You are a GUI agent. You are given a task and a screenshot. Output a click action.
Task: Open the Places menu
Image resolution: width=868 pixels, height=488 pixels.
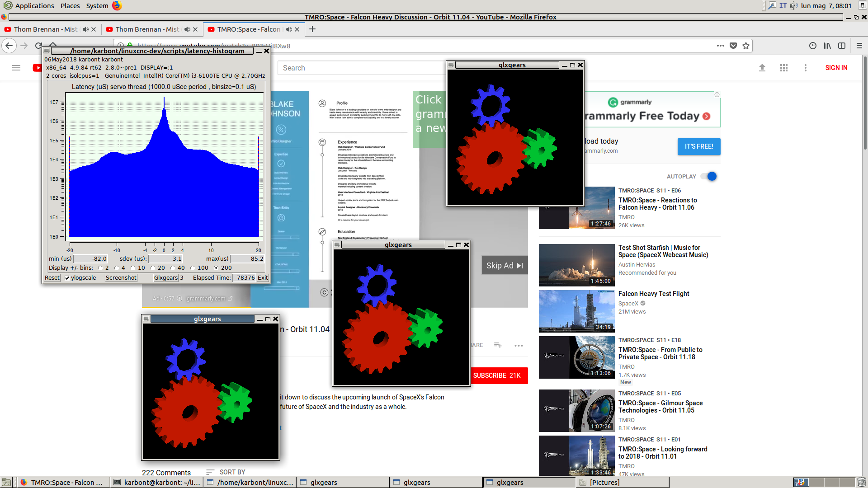(x=70, y=5)
